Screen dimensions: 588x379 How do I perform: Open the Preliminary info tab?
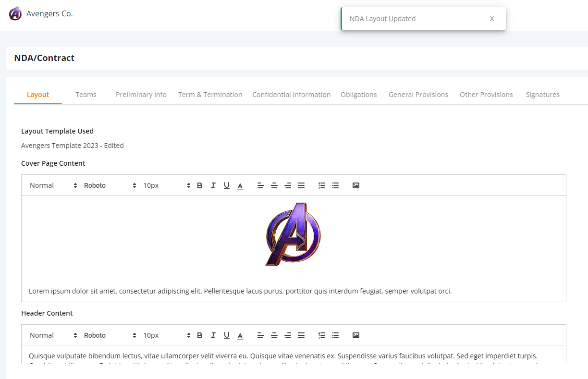[x=141, y=95]
